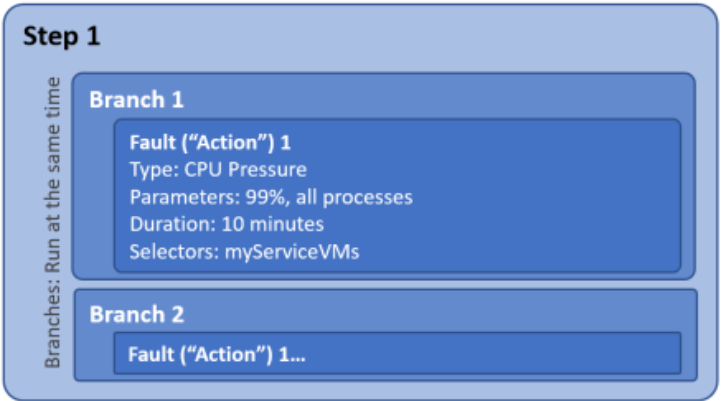Viewport: 728px width, 401px height.
Task: Click the number "2" in the Branch 2 heading
Action: tap(177, 314)
